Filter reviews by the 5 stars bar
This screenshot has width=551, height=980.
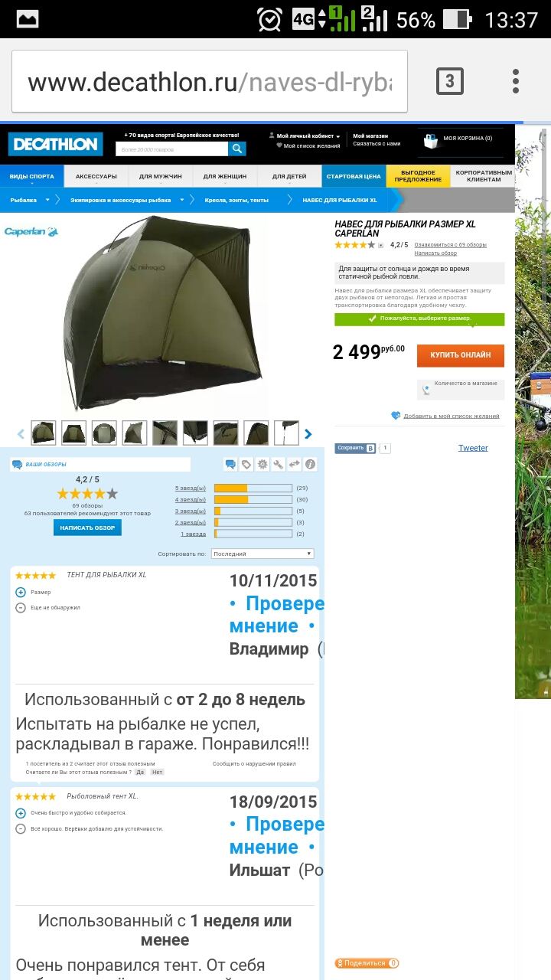(x=253, y=488)
